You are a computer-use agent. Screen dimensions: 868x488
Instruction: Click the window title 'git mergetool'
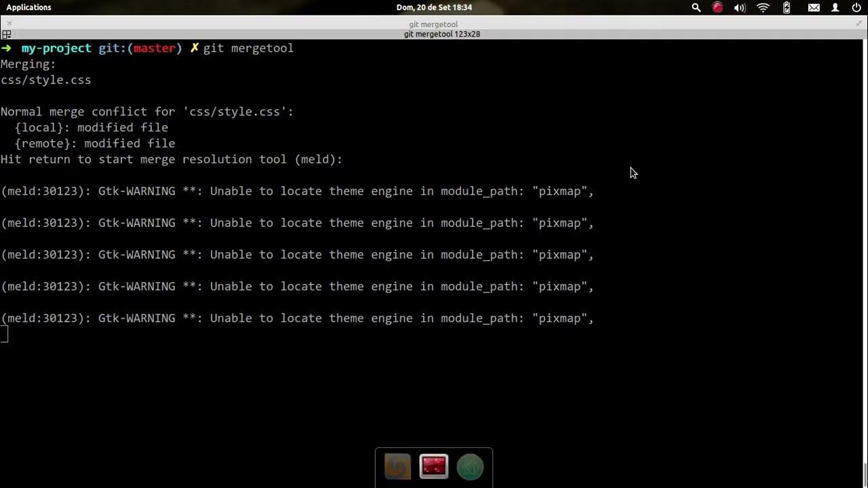tap(433, 24)
